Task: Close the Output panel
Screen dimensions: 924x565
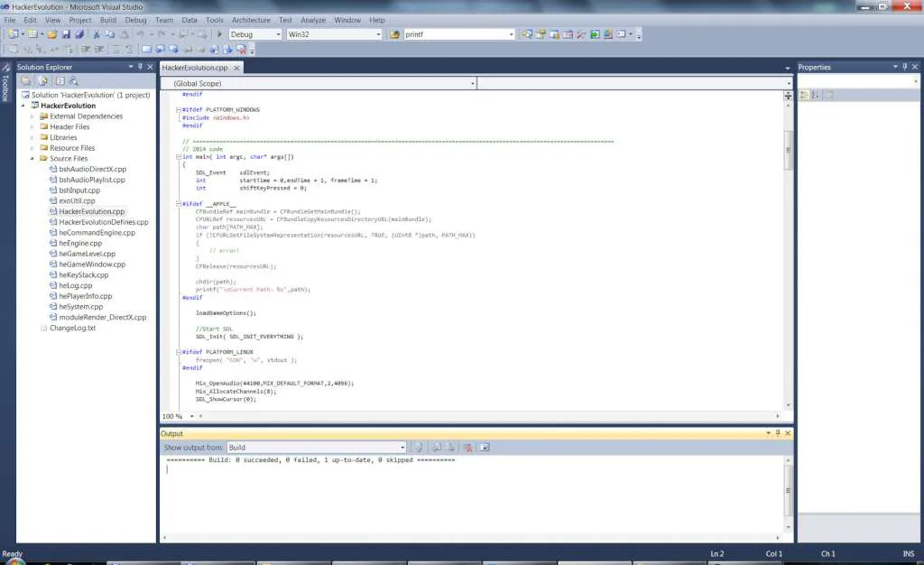Action: point(788,433)
